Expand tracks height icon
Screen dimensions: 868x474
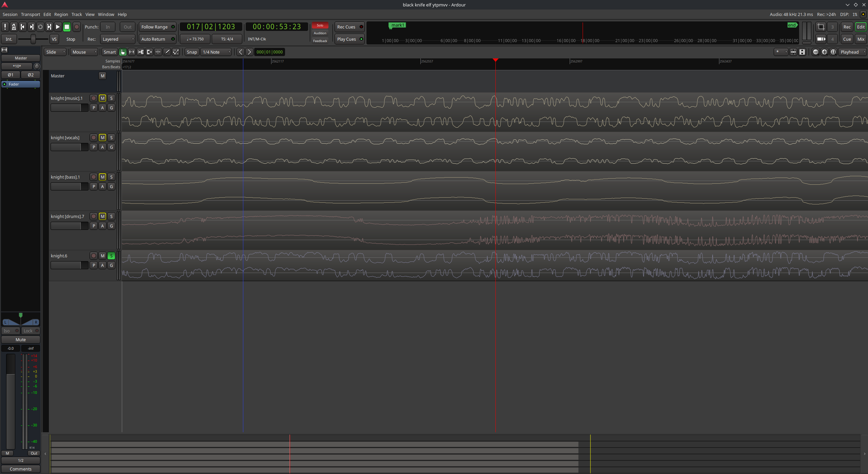(x=802, y=52)
